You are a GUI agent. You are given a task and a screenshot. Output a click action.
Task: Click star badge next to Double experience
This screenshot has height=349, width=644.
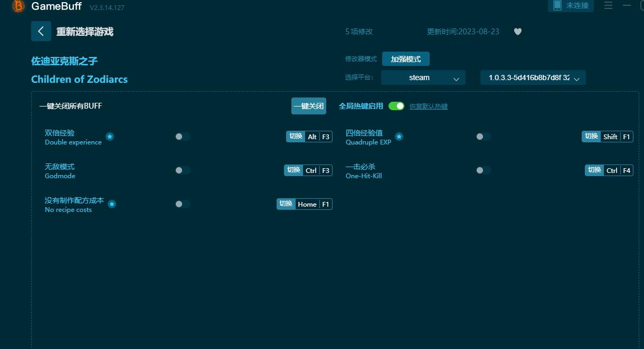[110, 137]
